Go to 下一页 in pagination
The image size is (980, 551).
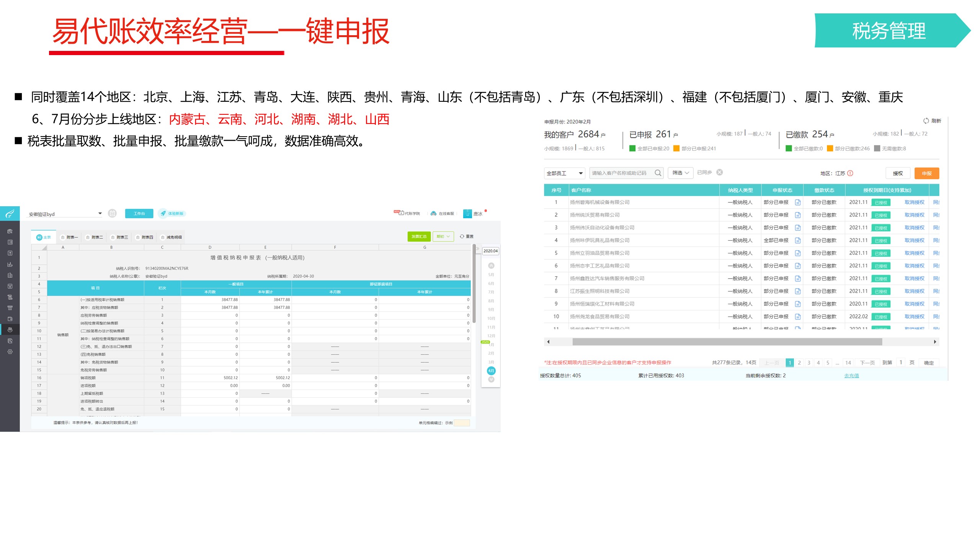pos(867,363)
